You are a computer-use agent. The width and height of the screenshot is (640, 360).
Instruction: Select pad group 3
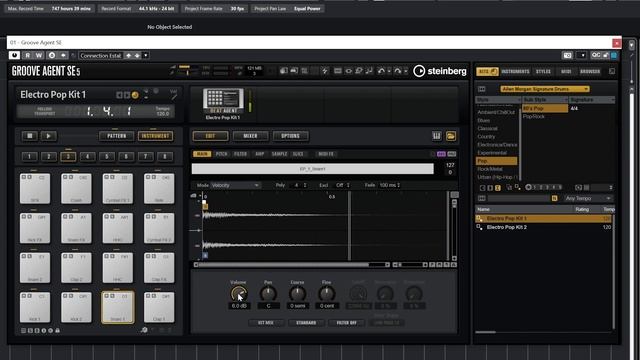pyautogui.click(x=68, y=156)
